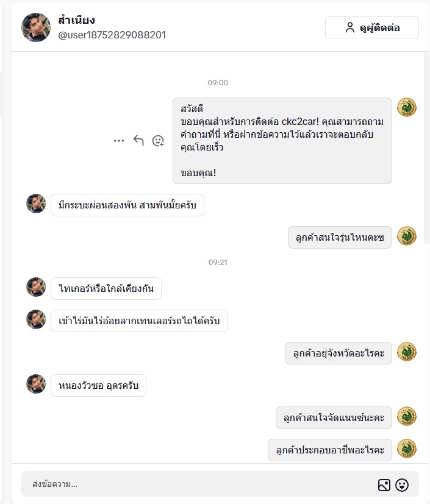
Task: Click the reply arrow icon
Action: pos(138,141)
